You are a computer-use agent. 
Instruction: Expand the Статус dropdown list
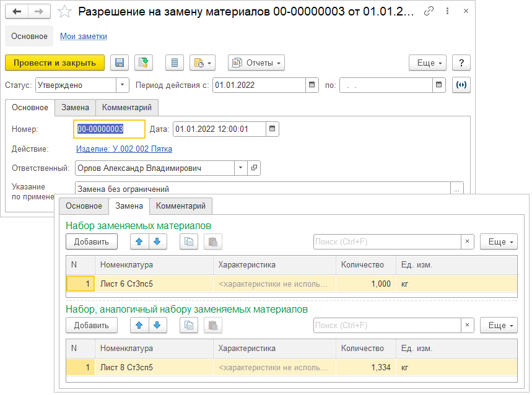pyautogui.click(x=123, y=85)
